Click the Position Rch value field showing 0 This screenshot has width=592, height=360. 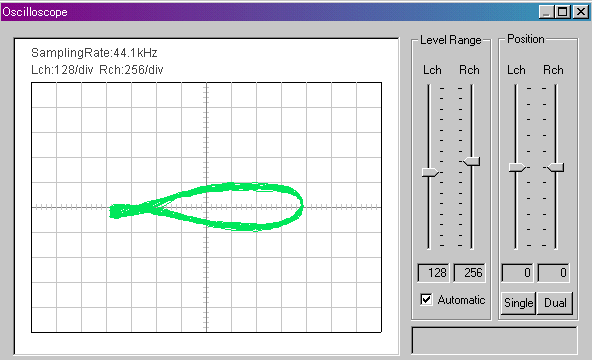(553, 272)
